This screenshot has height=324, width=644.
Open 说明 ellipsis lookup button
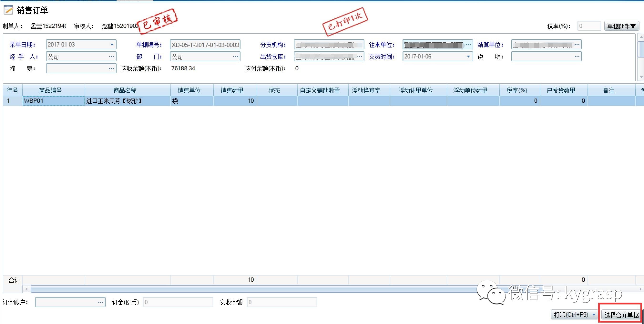[577, 57]
